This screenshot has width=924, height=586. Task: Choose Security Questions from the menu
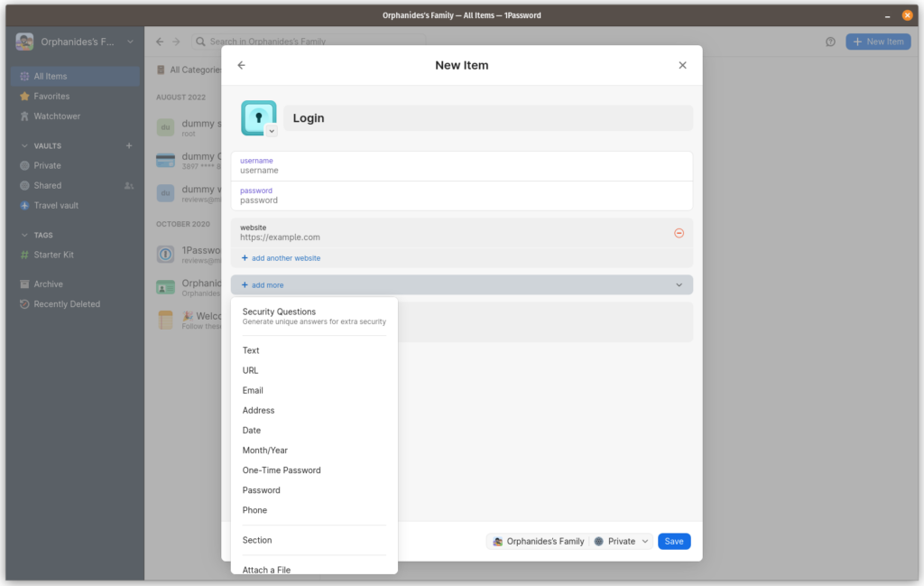coord(314,316)
